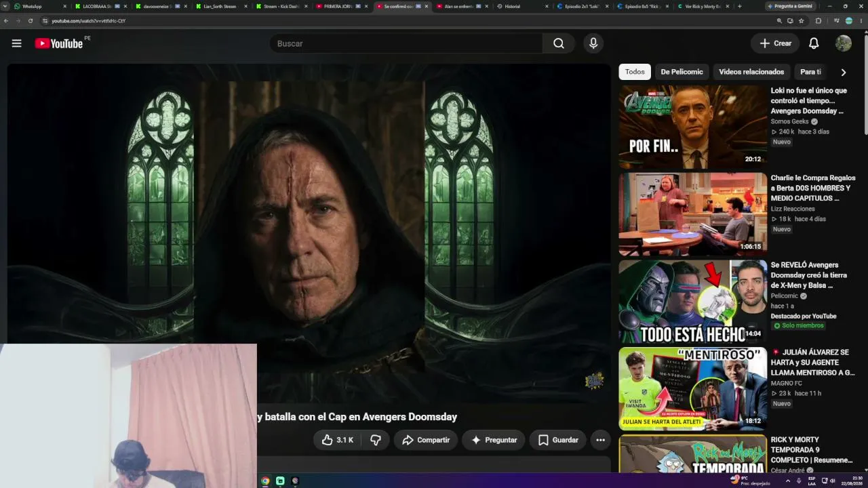Go back with browser back arrow
Viewport: 868px width, 488px height.
6,21
